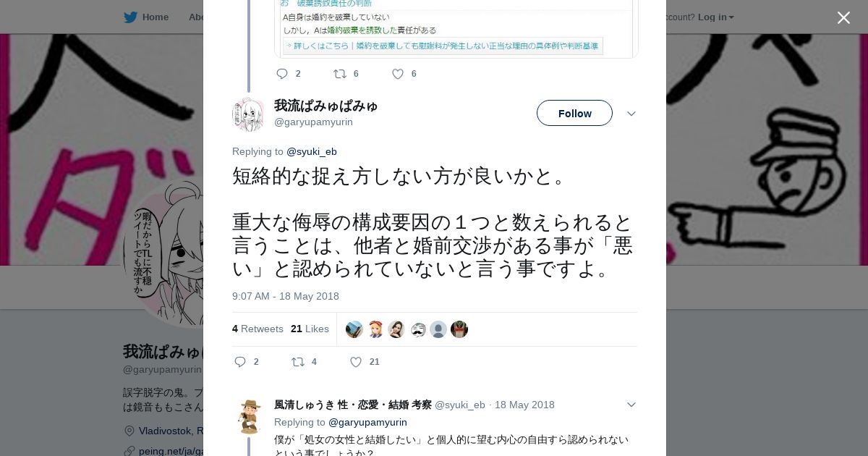Close the tweet overlay with the X
Viewport: 868px width, 456px height.
coord(843,17)
